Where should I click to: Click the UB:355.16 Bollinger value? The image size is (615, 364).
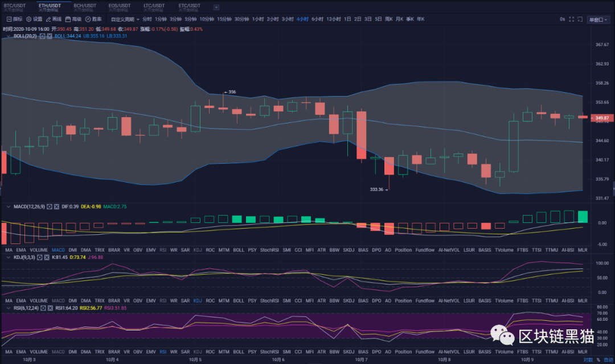coord(94,36)
